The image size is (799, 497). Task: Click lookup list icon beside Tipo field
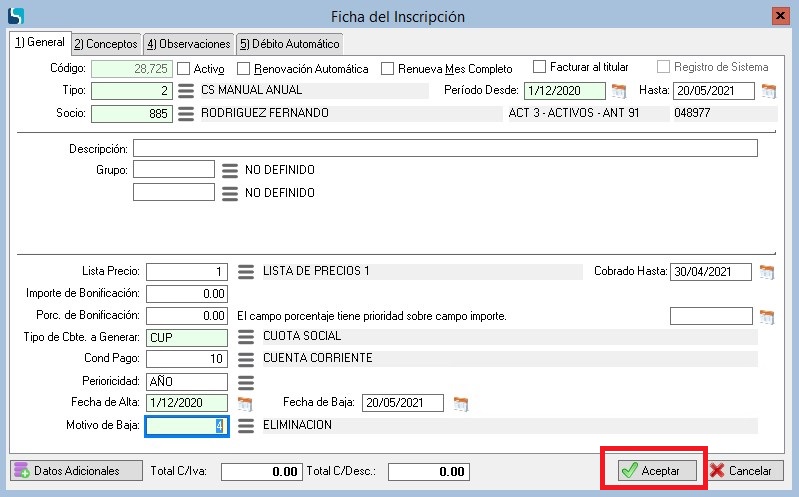coord(185,91)
